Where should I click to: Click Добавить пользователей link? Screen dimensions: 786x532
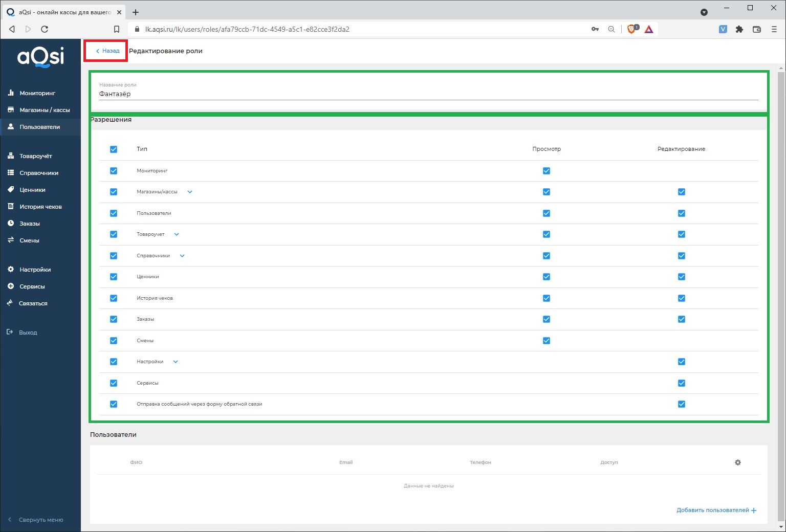point(716,510)
